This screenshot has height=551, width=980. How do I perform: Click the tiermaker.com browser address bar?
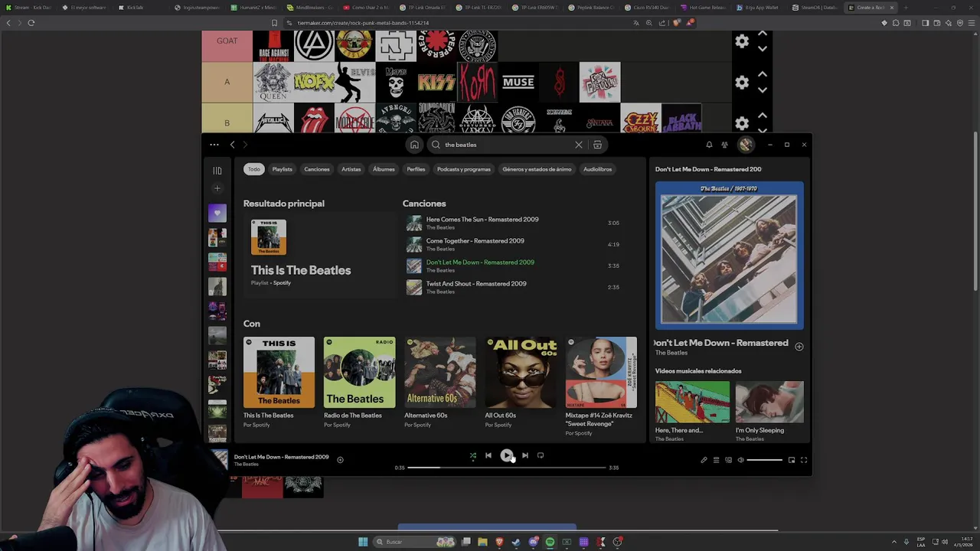coord(459,23)
